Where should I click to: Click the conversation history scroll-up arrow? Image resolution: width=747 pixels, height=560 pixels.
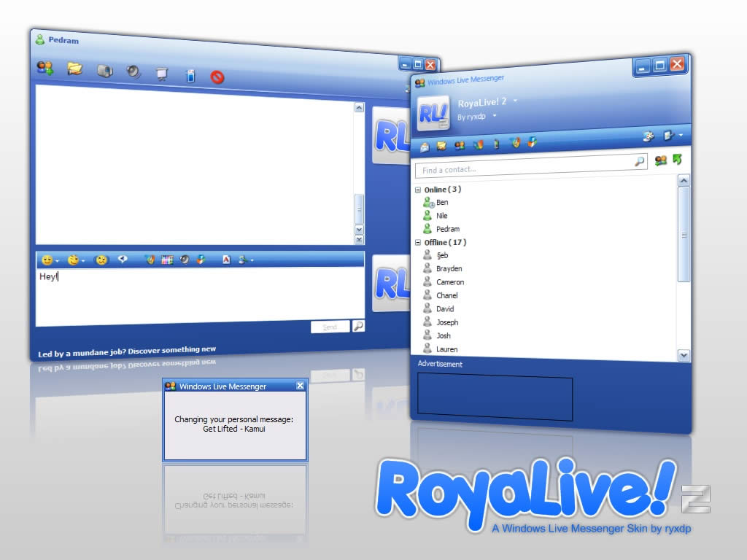coord(359,108)
